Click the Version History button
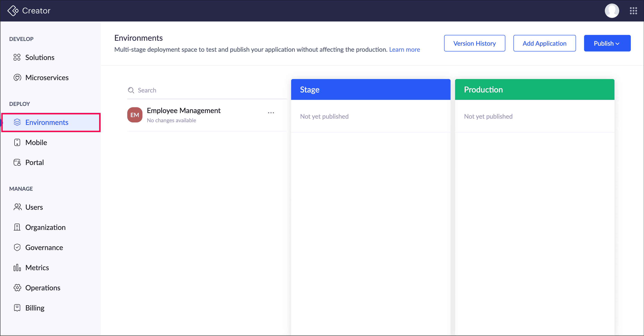 pos(474,43)
